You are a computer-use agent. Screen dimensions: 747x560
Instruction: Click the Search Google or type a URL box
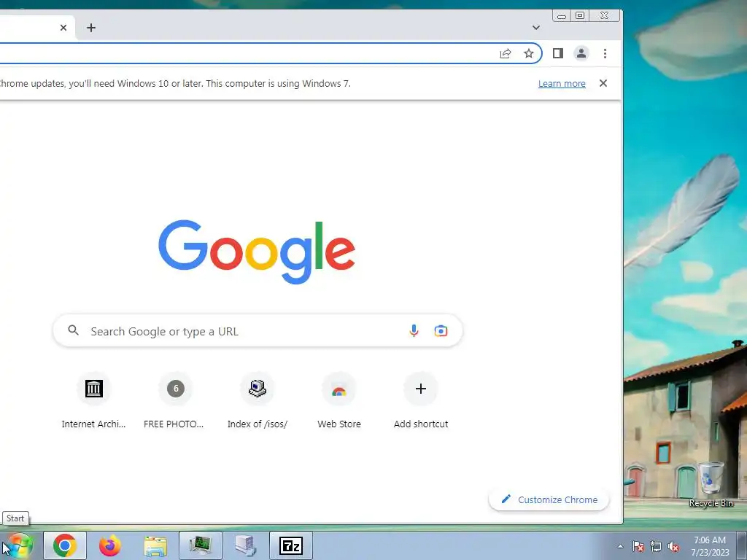(258, 330)
